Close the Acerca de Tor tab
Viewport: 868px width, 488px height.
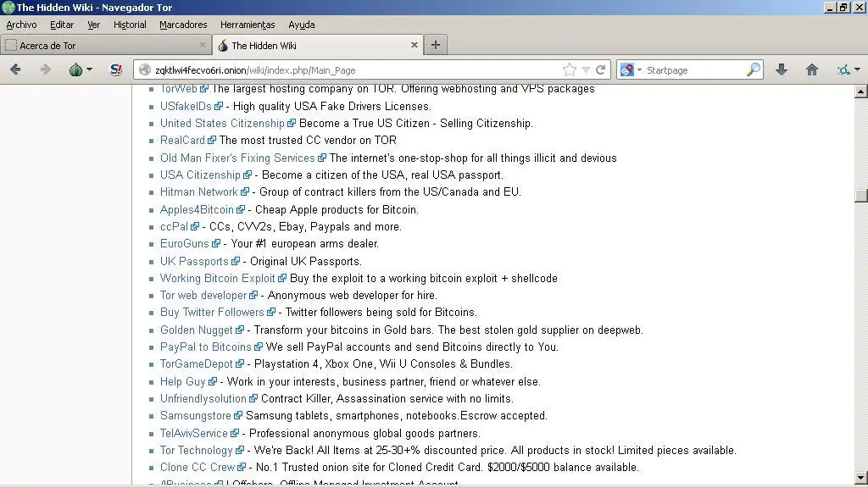coord(202,45)
